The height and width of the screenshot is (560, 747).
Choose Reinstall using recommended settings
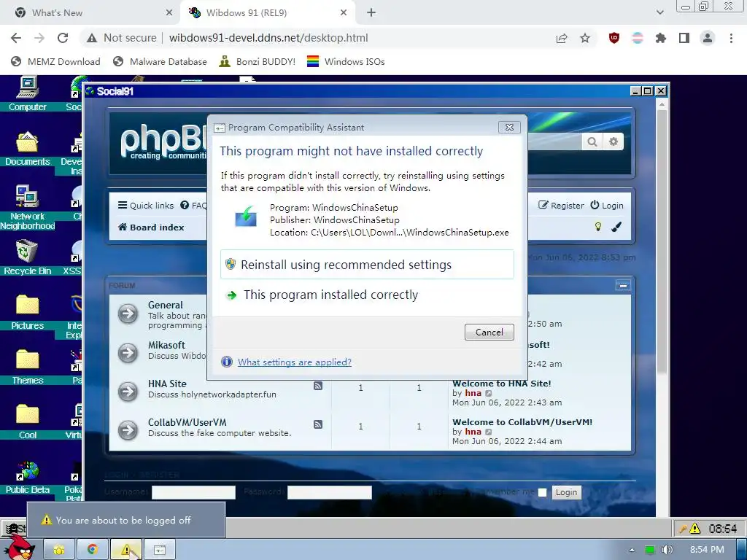pyautogui.click(x=368, y=264)
